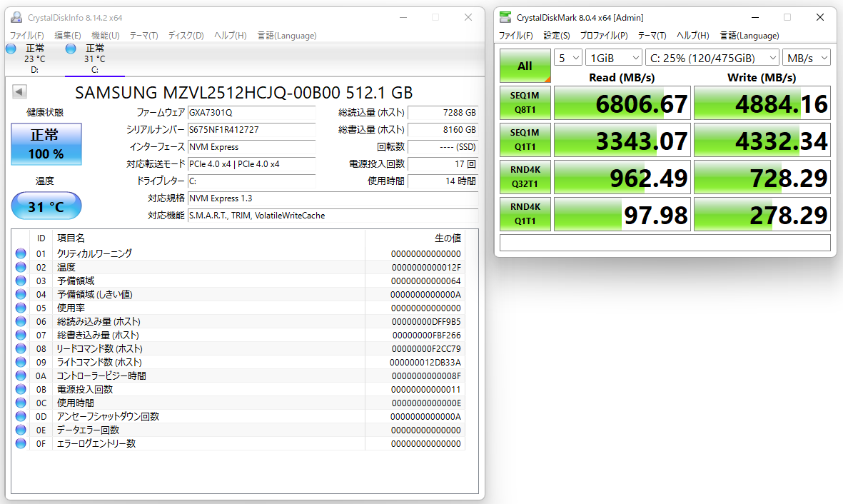Click the interface field NVM Express
The height and width of the screenshot is (504, 843).
click(251, 147)
